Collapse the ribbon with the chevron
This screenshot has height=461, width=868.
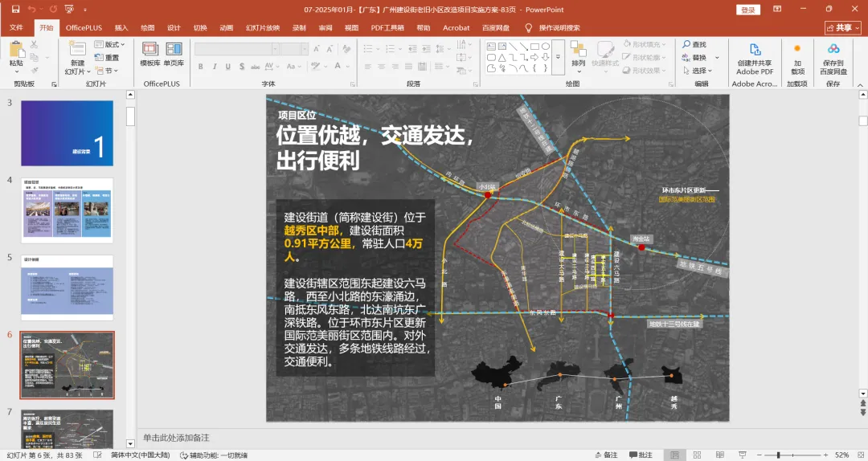click(860, 85)
